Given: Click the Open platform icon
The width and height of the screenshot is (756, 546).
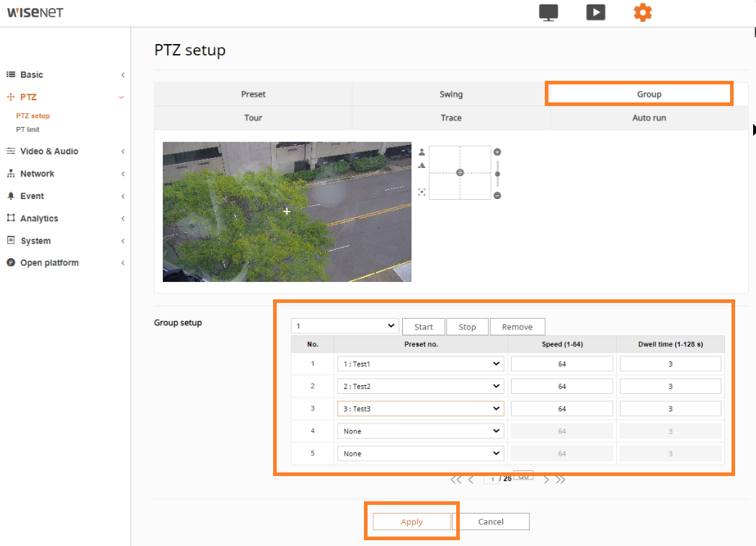Looking at the screenshot, I should tap(11, 263).
